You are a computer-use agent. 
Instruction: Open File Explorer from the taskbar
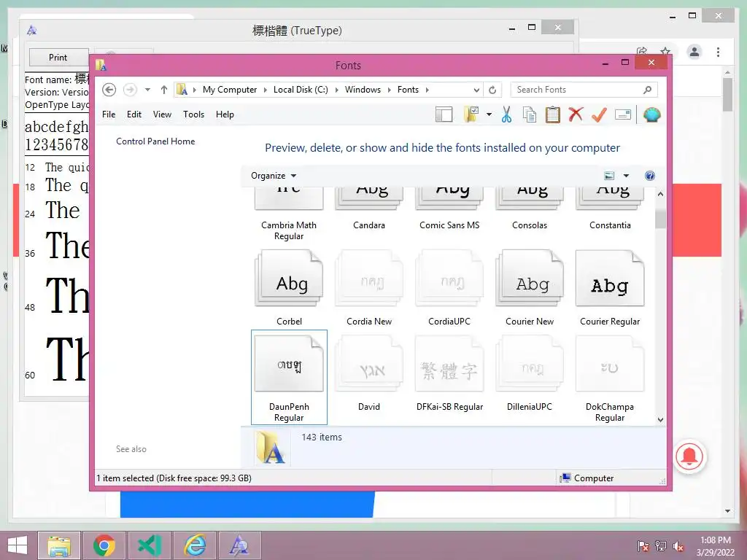[x=59, y=545]
